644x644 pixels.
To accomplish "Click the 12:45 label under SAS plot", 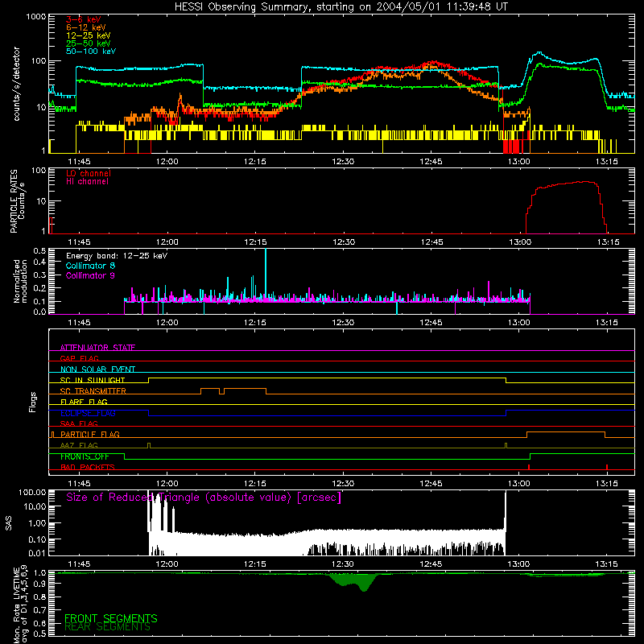I will (x=431, y=564).
